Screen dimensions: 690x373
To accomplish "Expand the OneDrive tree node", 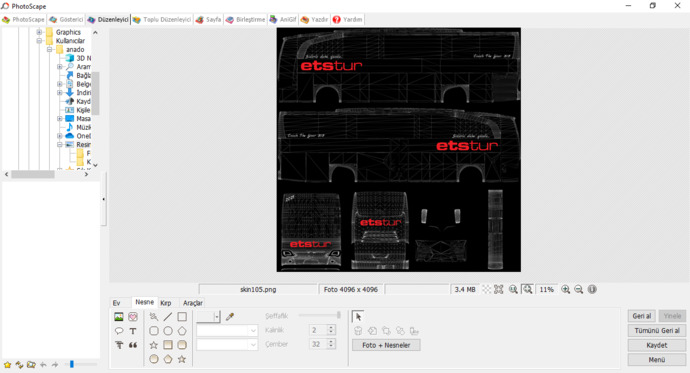I will tap(60, 136).
